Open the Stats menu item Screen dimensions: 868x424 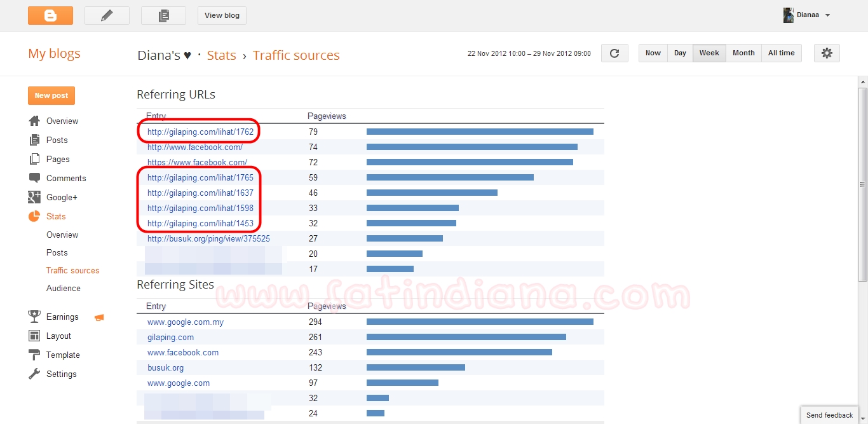(x=56, y=216)
